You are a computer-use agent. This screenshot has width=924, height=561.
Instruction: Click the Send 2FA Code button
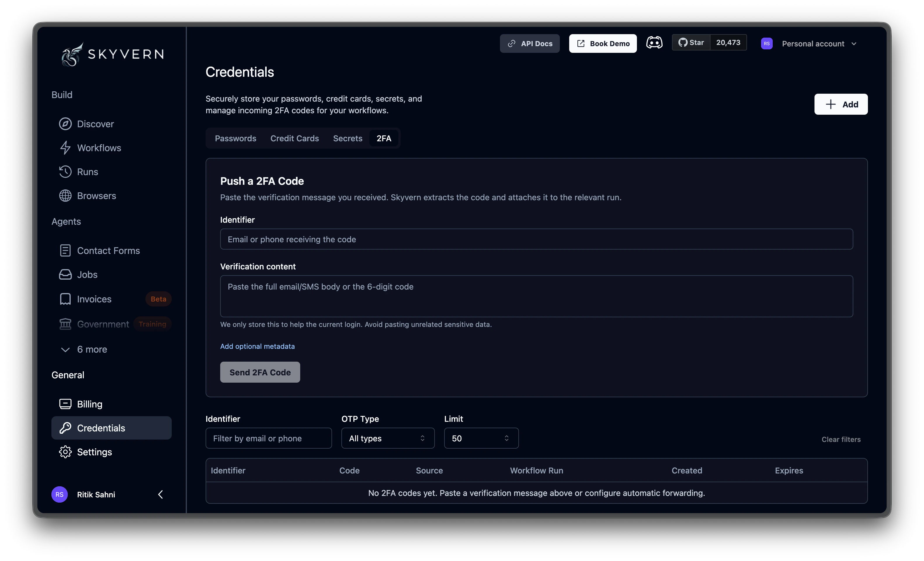click(x=260, y=372)
